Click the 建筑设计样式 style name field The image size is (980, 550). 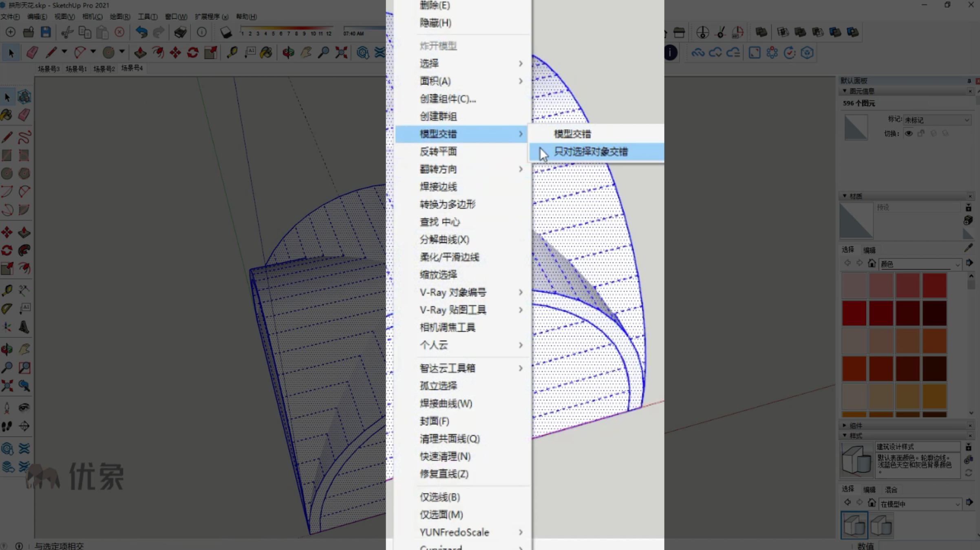pos(917,447)
